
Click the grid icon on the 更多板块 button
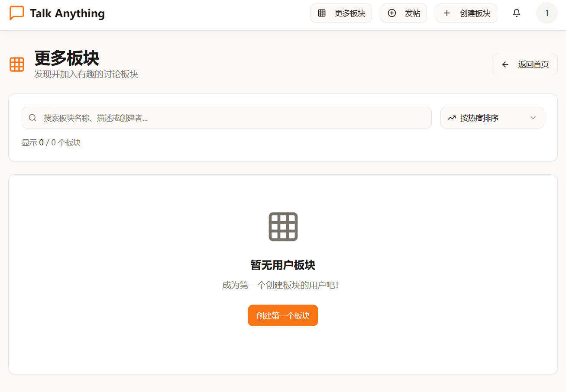click(322, 13)
